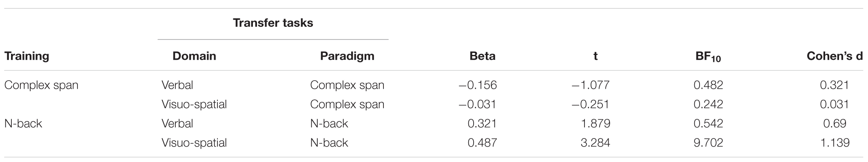Click the Domain column header
The width and height of the screenshot is (868, 162).
[194, 56]
